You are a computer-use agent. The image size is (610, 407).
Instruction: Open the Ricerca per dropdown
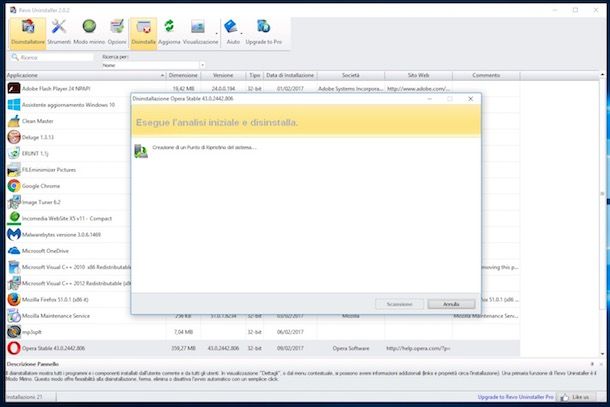(202, 65)
